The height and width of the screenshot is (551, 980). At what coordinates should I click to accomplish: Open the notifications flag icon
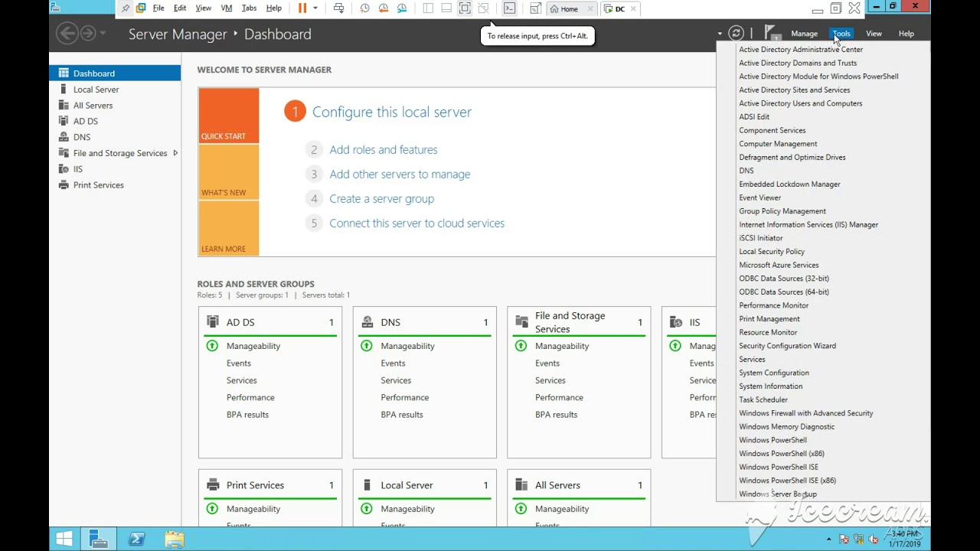(x=771, y=33)
